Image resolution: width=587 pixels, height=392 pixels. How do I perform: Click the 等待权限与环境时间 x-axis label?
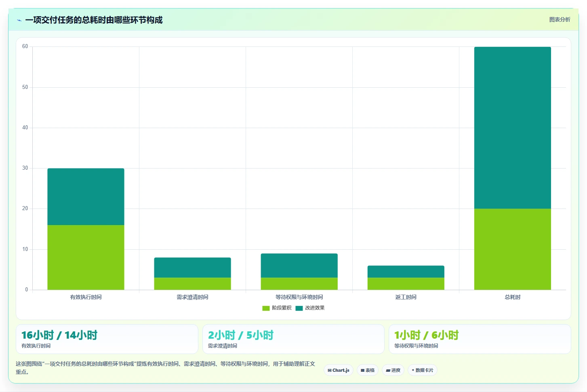299,297
